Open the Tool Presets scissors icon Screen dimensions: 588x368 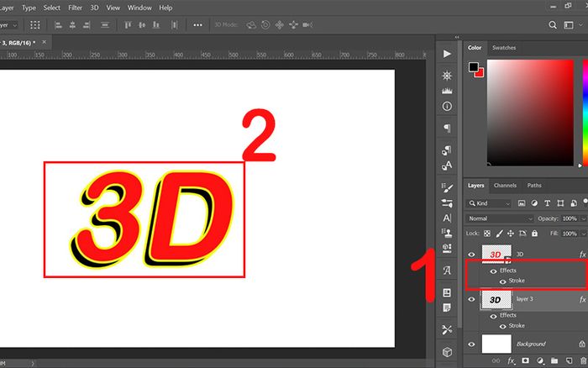click(x=447, y=329)
